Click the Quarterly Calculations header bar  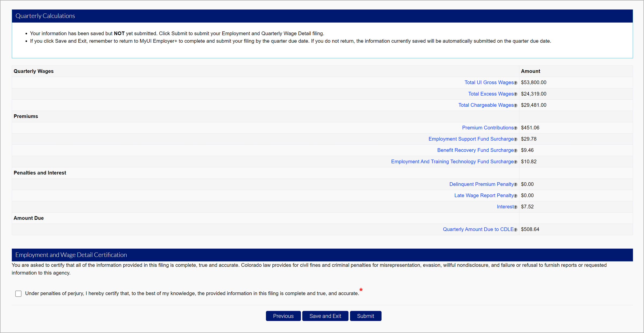tap(322, 16)
